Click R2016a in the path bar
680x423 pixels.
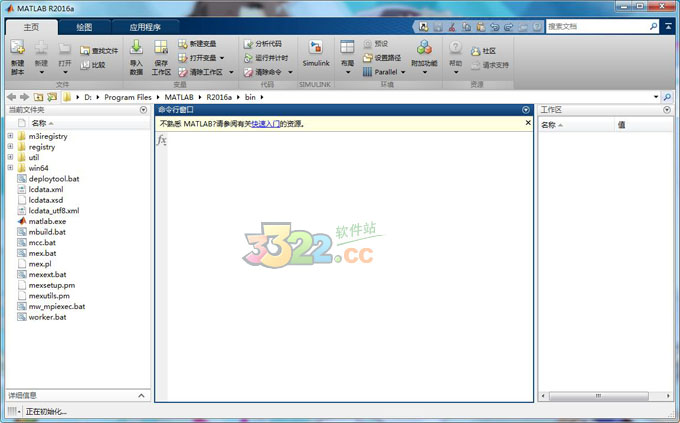219,97
